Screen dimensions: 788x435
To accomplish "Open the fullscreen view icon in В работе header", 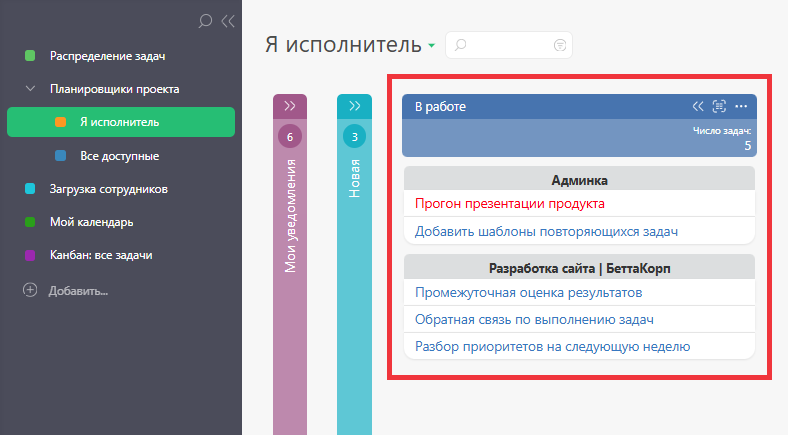I will 719,106.
